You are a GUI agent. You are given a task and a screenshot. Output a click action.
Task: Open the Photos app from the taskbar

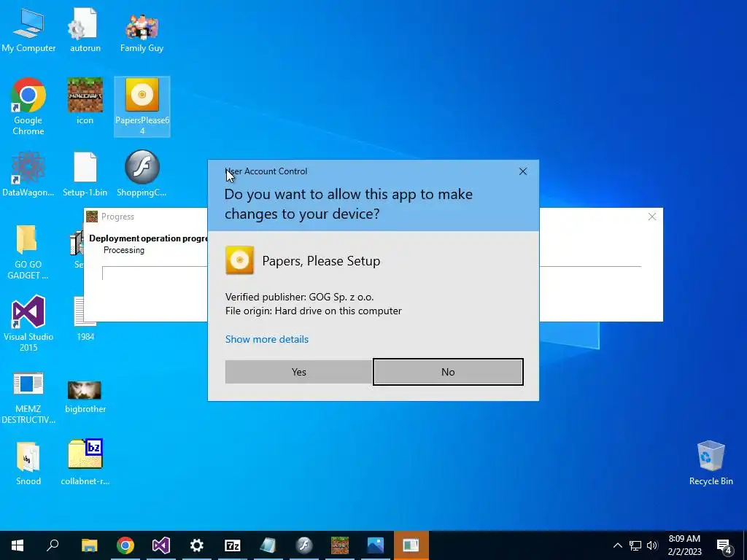tap(376, 545)
